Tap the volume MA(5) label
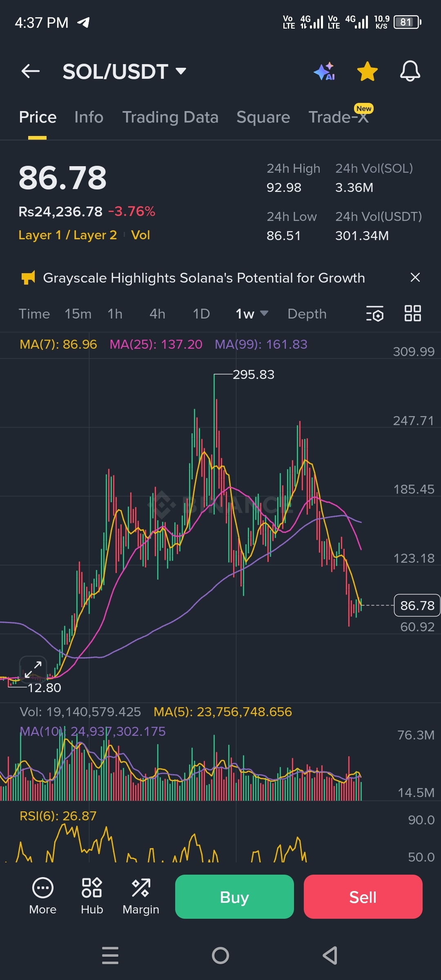This screenshot has height=980, width=441. point(223,712)
